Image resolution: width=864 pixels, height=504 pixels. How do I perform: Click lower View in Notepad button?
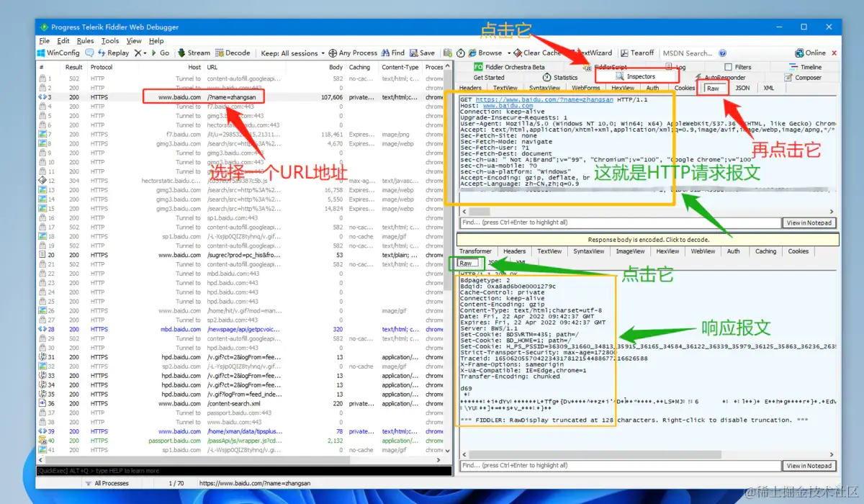(x=809, y=466)
